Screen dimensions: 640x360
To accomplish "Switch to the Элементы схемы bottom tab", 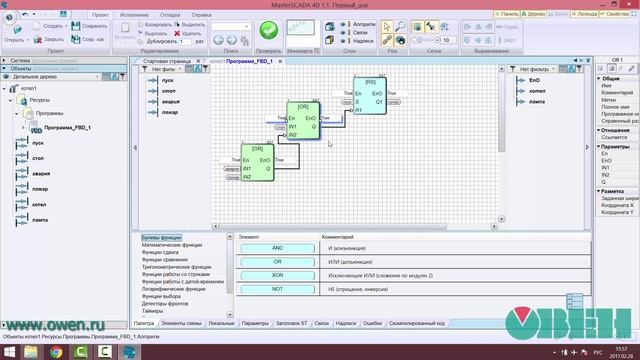I will 181,323.
